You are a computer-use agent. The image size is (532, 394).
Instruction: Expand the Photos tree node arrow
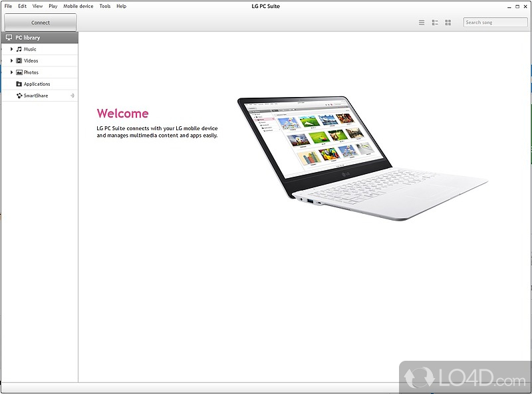pyautogui.click(x=11, y=72)
